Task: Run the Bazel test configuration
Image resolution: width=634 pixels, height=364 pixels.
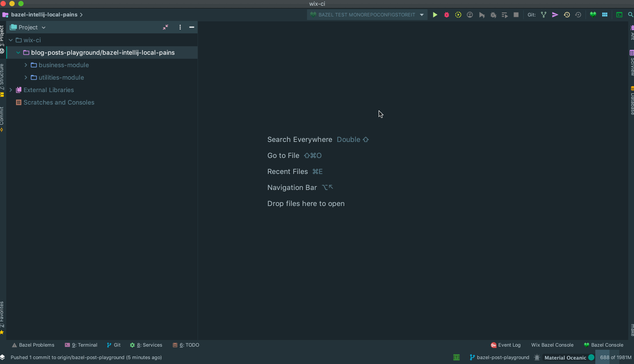Action: point(435,15)
